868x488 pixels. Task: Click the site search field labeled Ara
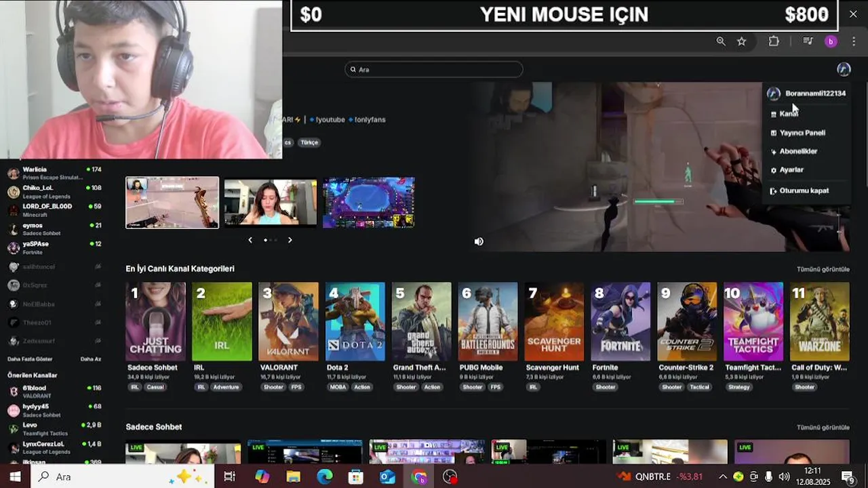pos(434,69)
